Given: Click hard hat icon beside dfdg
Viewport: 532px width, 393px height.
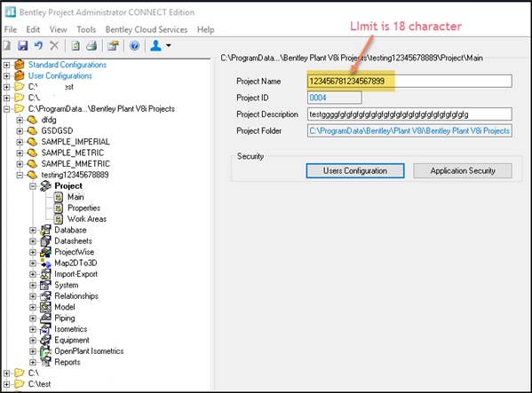Looking at the screenshot, I should [x=32, y=120].
